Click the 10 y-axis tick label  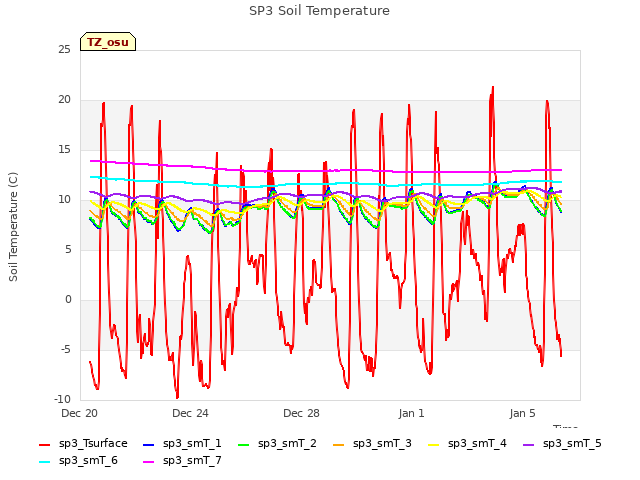pyautogui.click(x=64, y=200)
